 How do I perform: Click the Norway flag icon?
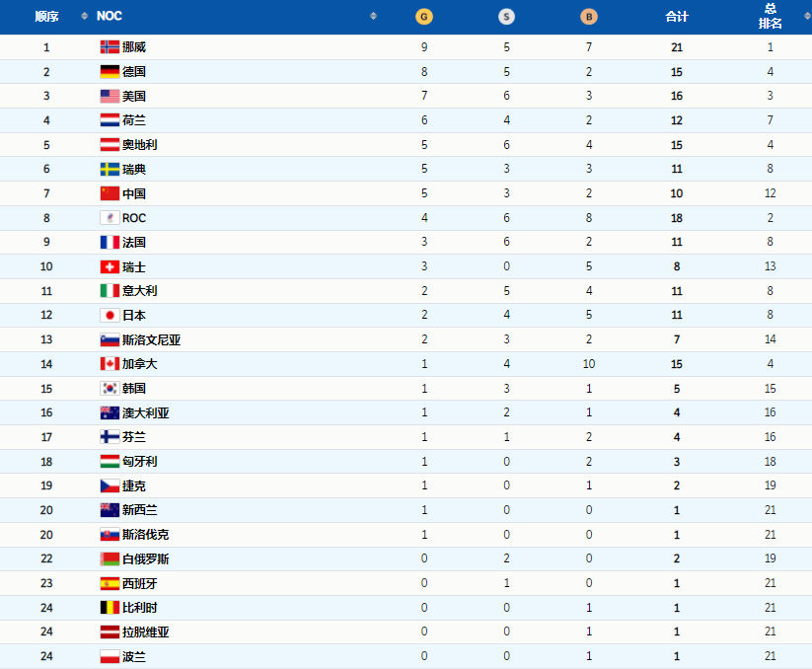pos(110,47)
